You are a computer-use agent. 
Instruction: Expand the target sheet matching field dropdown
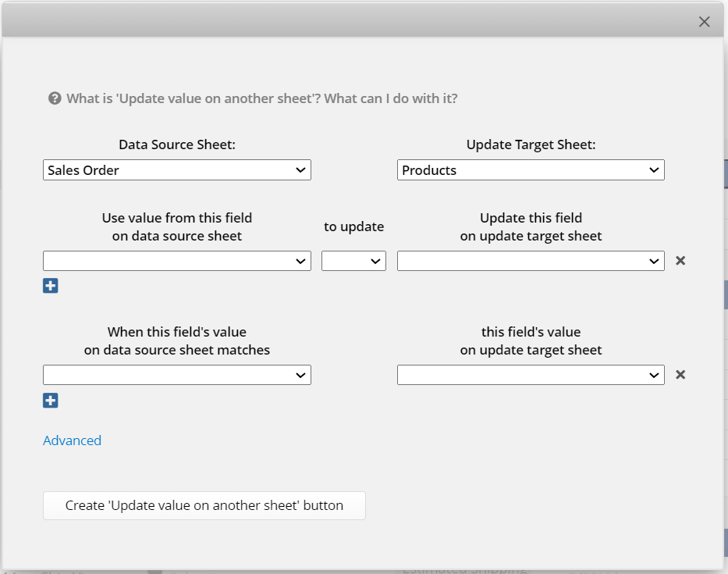point(531,375)
